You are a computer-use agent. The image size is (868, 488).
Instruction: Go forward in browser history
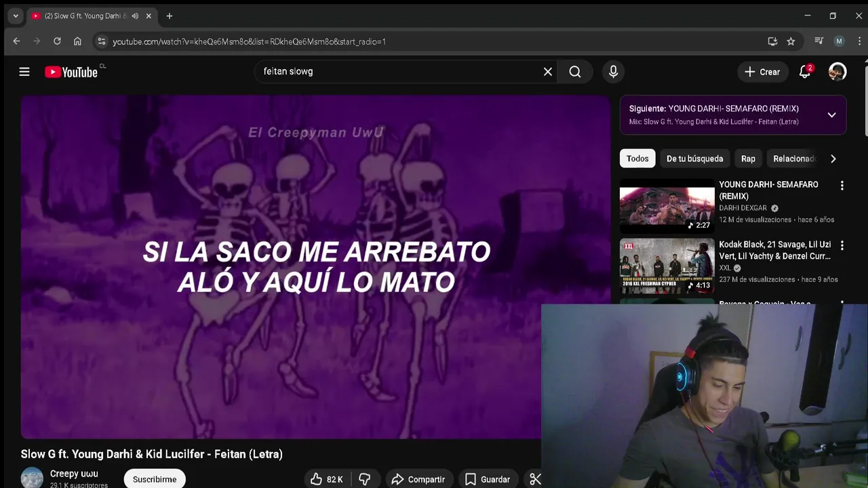point(37,41)
